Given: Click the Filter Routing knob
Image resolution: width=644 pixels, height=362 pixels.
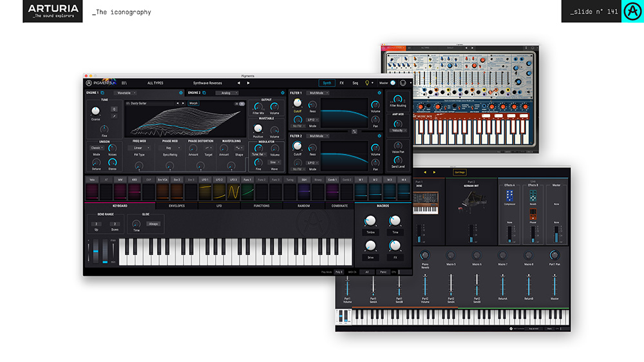Looking at the screenshot, I should 397,99.
